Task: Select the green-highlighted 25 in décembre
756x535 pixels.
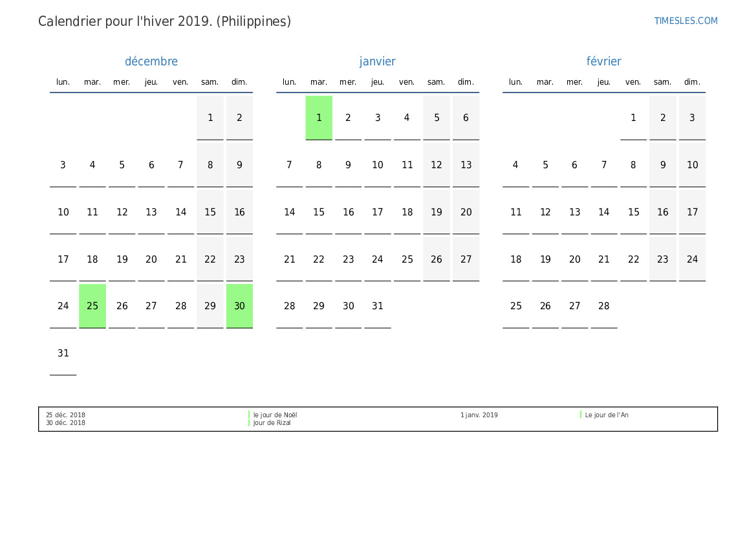Action: coord(92,306)
